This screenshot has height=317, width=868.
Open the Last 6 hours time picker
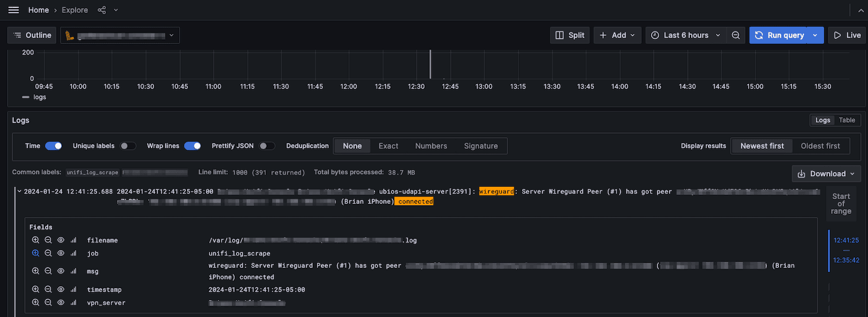[x=686, y=35]
